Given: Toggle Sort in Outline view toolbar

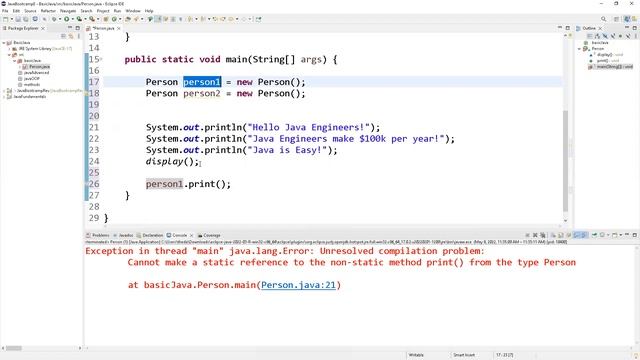Looking at the screenshot, I should [597, 36].
